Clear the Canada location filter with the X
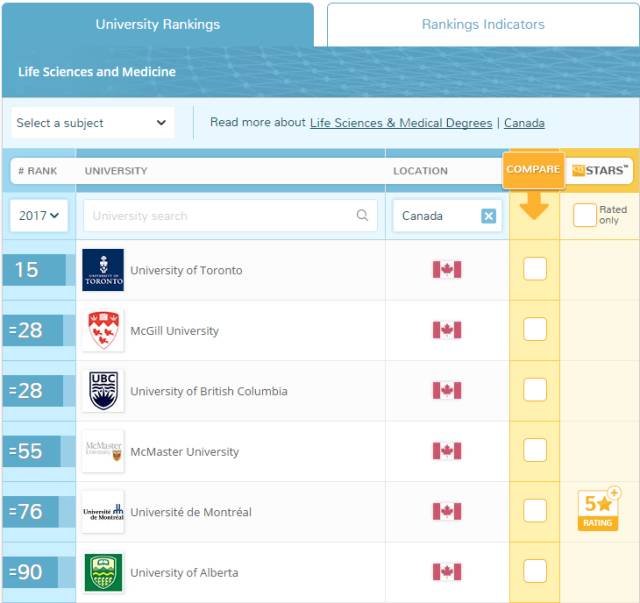 [x=489, y=216]
